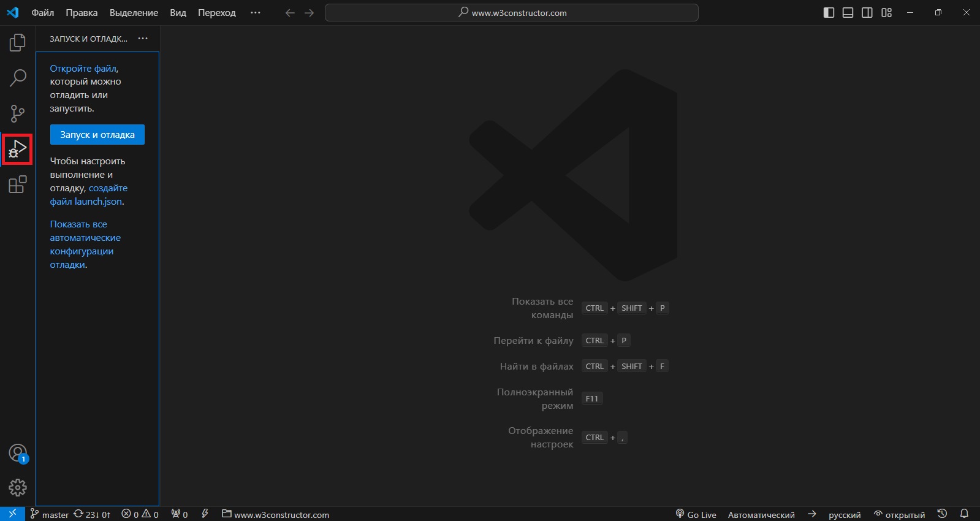
Task: Open the Source Control view
Action: click(18, 113)
